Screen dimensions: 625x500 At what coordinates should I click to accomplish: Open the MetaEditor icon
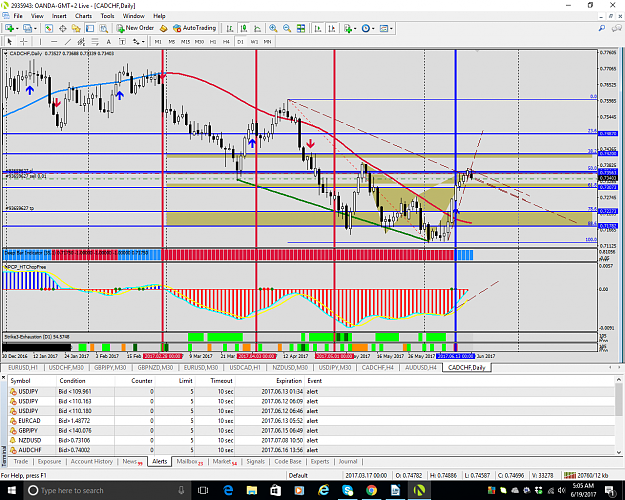163,28
